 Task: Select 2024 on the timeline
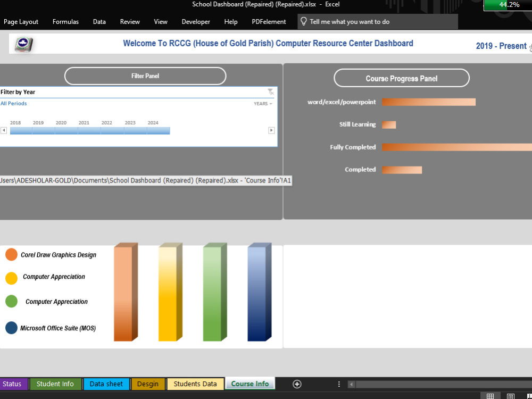159,131
